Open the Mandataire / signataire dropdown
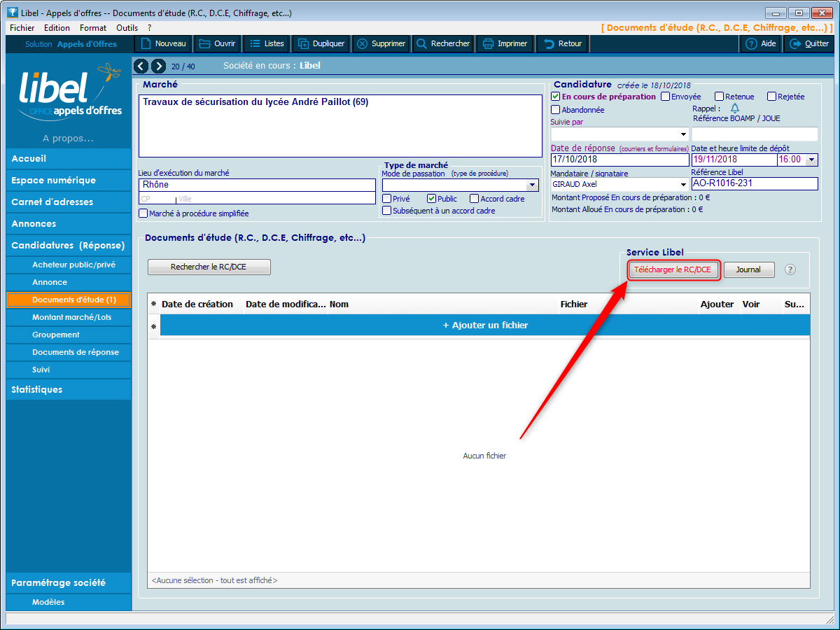 pos(683,184)
